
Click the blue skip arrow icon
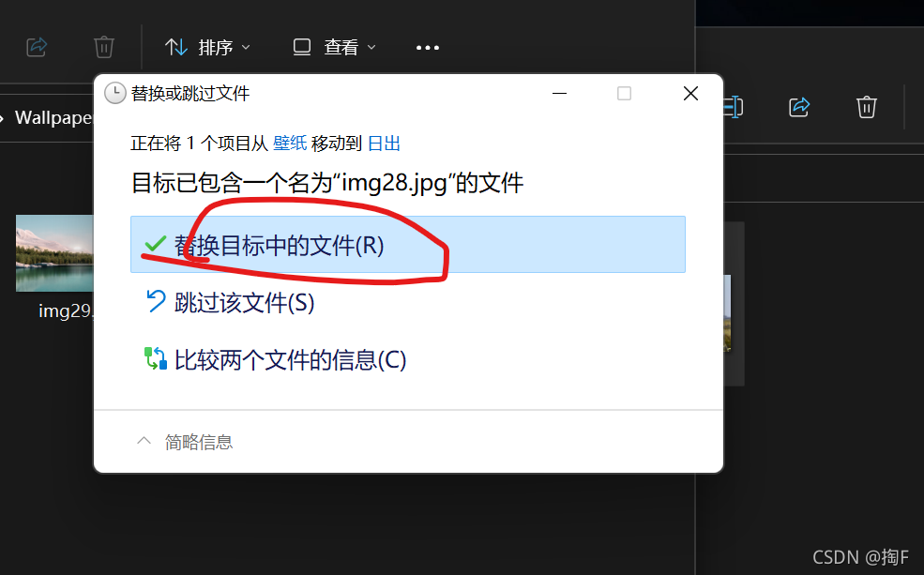[156, 301]
